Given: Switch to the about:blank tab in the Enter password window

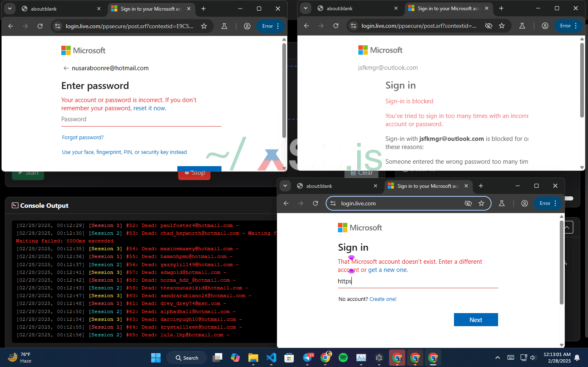Looking at the screenshot, I should (60, 9).
